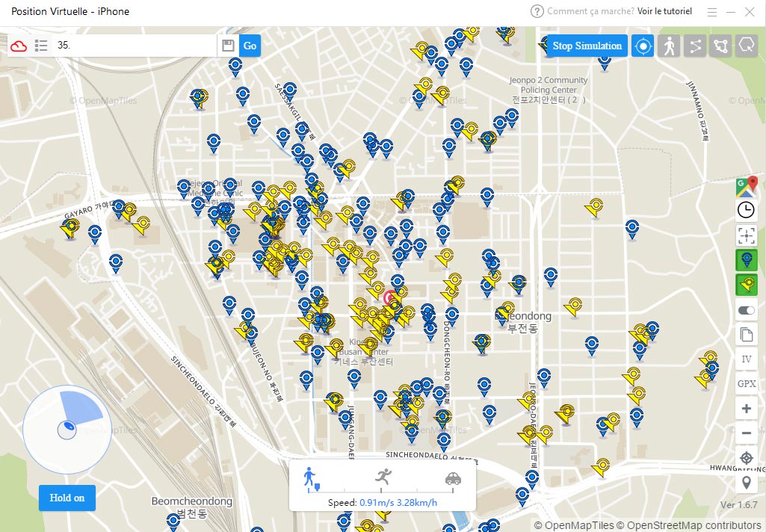Select the jump teleport mode icon

pos(747,46)
